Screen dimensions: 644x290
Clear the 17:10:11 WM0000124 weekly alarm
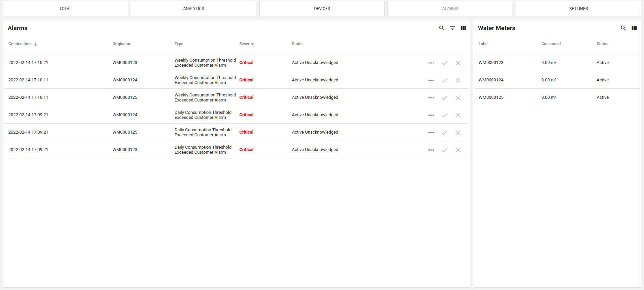(x=458, y=80)
